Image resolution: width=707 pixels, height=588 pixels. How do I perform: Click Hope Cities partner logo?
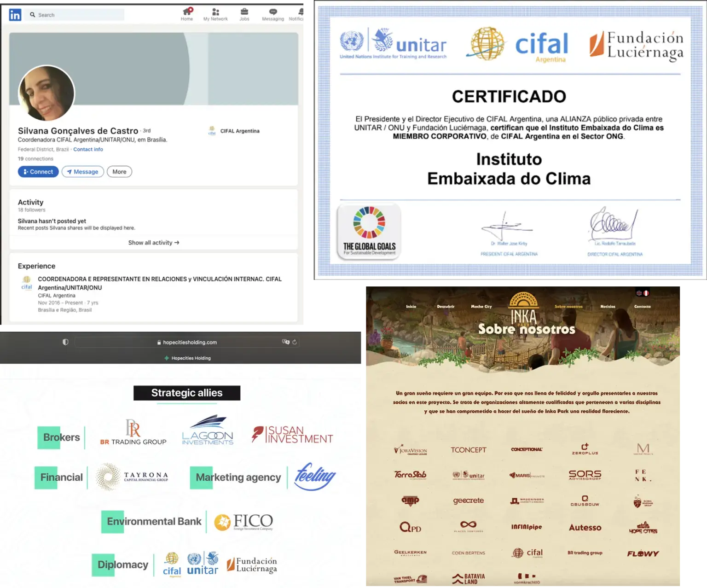tap(643, 528)
